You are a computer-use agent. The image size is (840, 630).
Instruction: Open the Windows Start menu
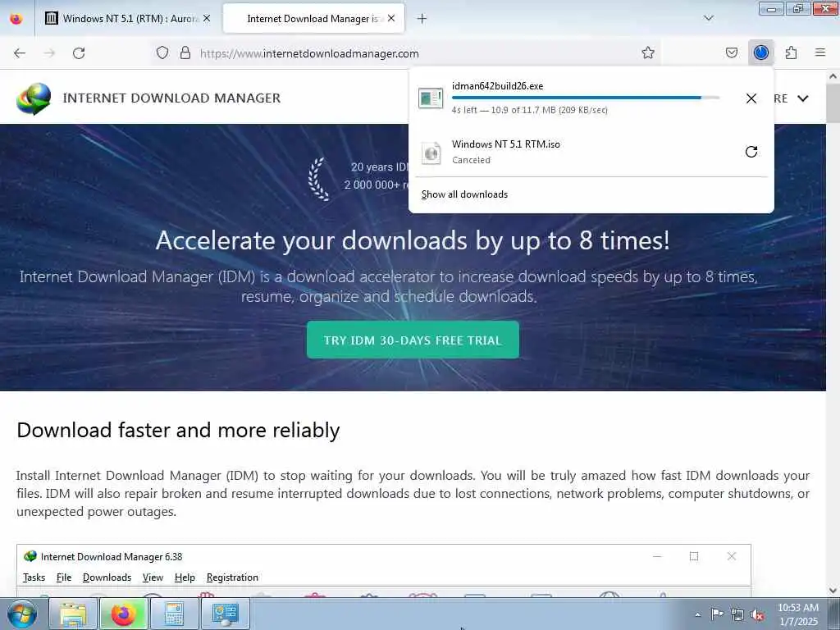[x=21, y=614]
